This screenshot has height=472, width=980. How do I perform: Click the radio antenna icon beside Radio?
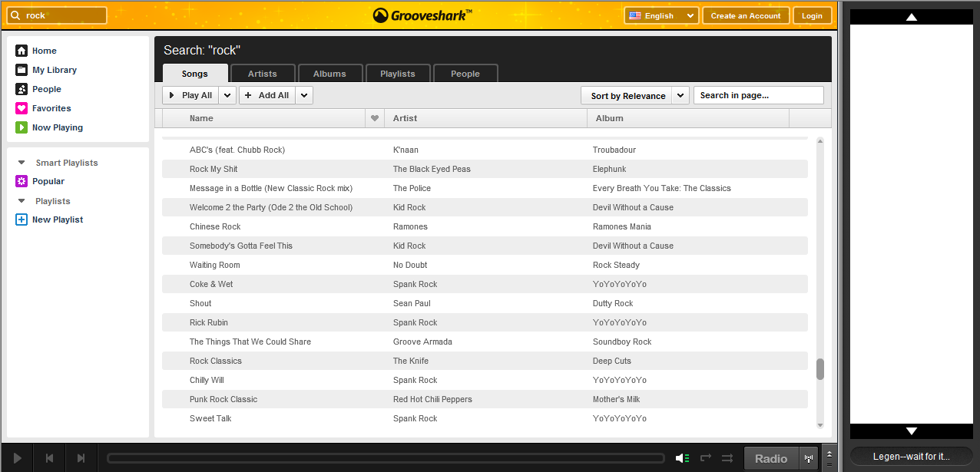808,458
